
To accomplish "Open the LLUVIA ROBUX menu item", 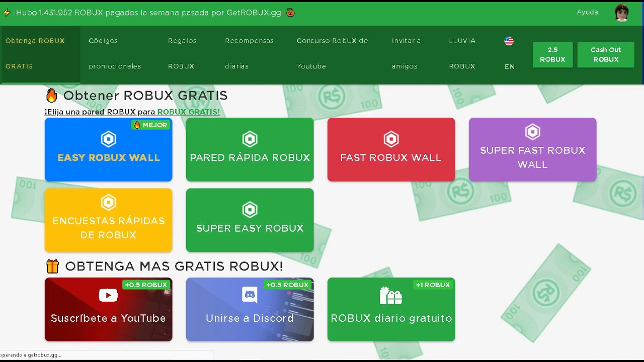I will [x=462, y=53].
